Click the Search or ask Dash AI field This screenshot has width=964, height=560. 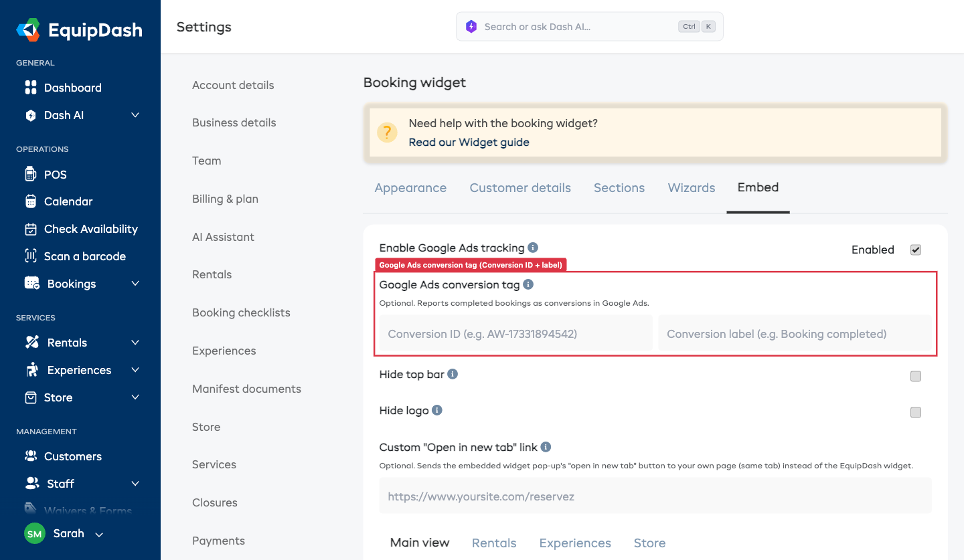coord(590,27)
